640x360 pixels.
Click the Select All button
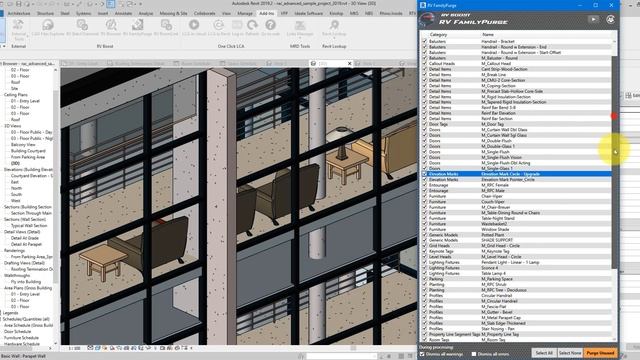pos(544,353)
